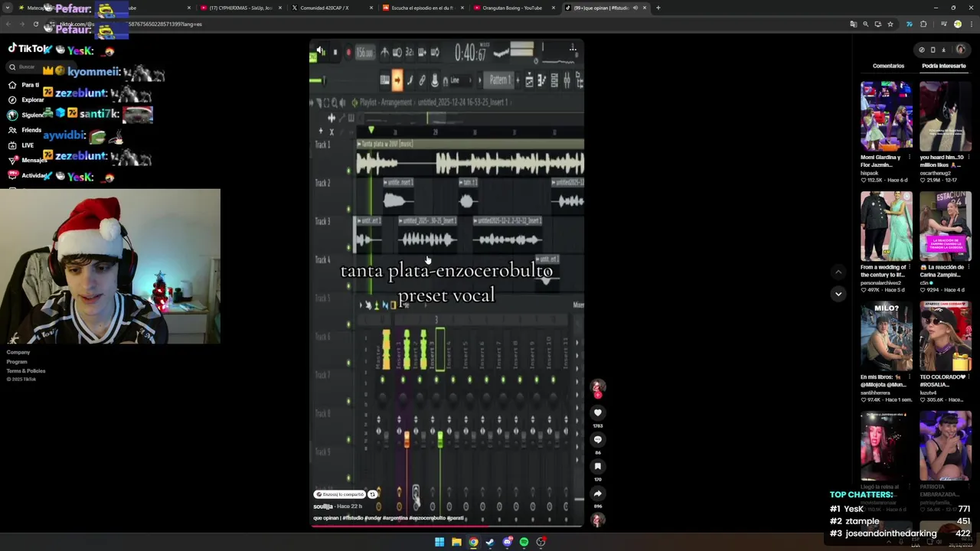Share the video using arrow icon
The image size is (980, 551).
[x=598, y=494]
